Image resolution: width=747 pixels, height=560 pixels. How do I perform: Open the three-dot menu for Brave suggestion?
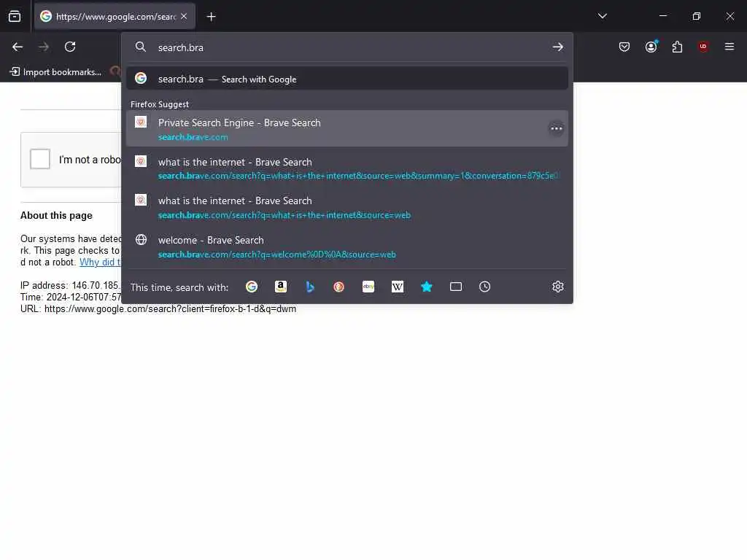pos(556,128)
